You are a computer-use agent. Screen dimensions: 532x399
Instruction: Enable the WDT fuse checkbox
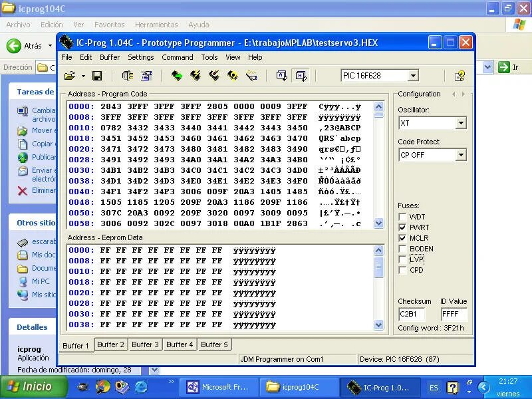pos(402,217)
